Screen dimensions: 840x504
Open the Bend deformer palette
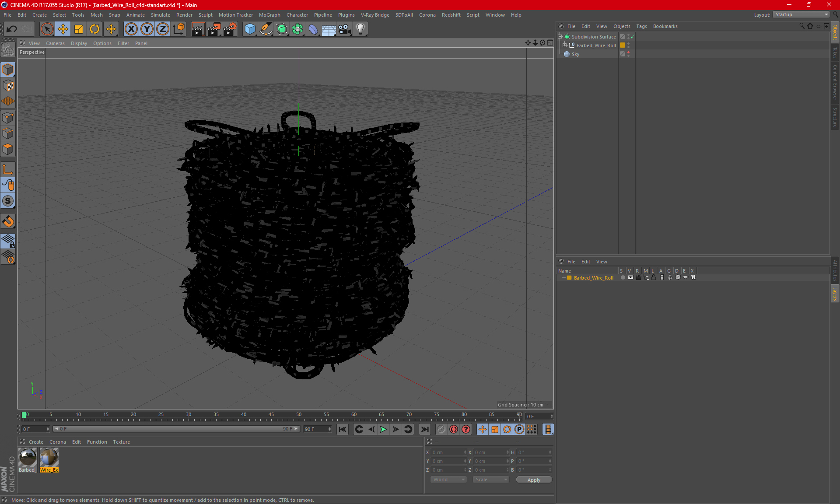point(313,29)
